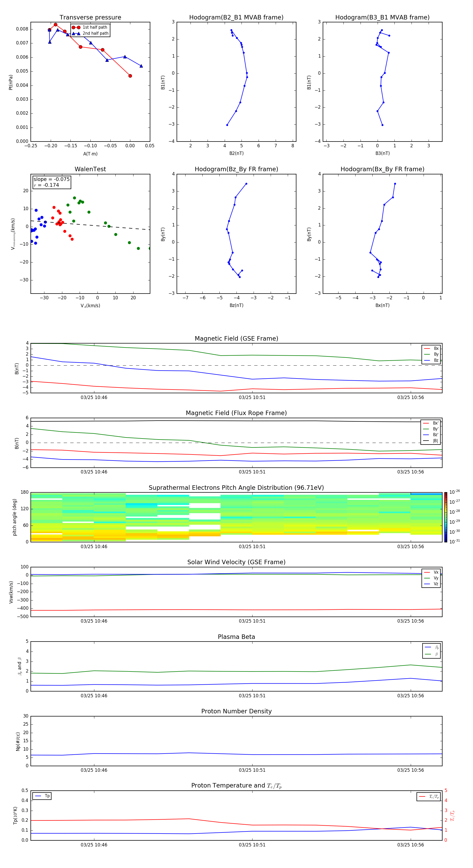Image resolution: width=473 pixels, height=868 pixels.
Task: Click 'By' in GSE magnetic field legend
Action: pos(431,355)
